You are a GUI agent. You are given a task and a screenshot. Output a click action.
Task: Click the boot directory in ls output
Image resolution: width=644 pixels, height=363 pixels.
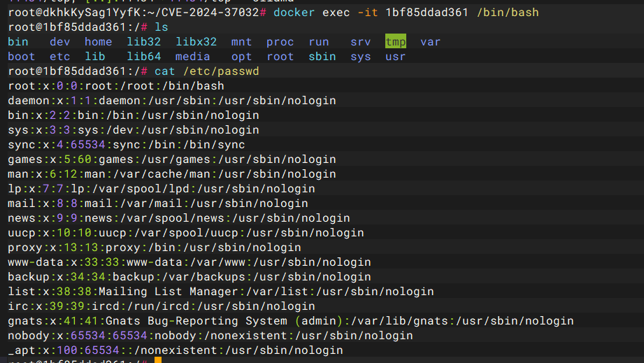[x=21, y=57]
